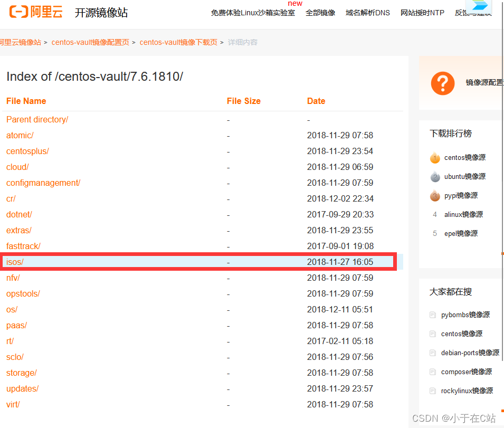Open the updates/ directory link
Image resolution: width=504 pixels, height=428 pixels.
[22, 388]
